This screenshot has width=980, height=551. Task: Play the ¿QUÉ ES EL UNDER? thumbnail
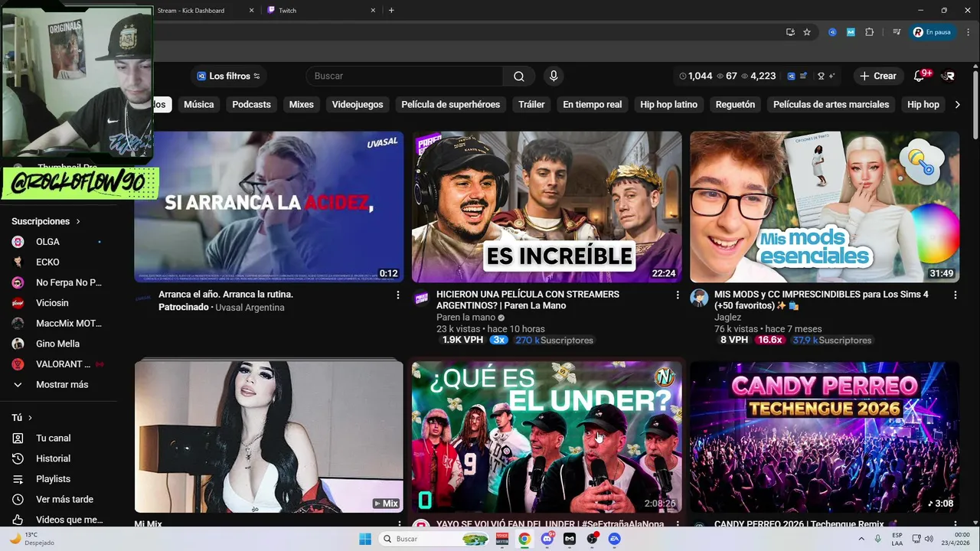click(547, 437)
